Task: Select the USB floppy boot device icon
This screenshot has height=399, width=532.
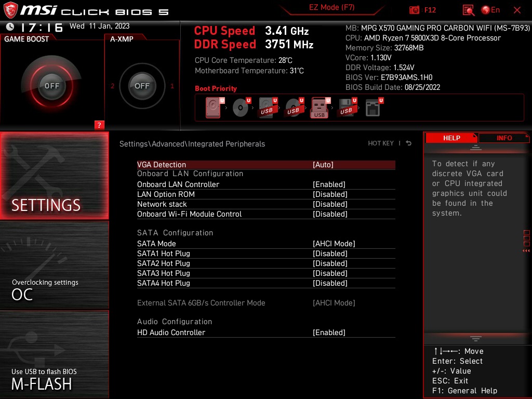Action: tap(347, 108)
